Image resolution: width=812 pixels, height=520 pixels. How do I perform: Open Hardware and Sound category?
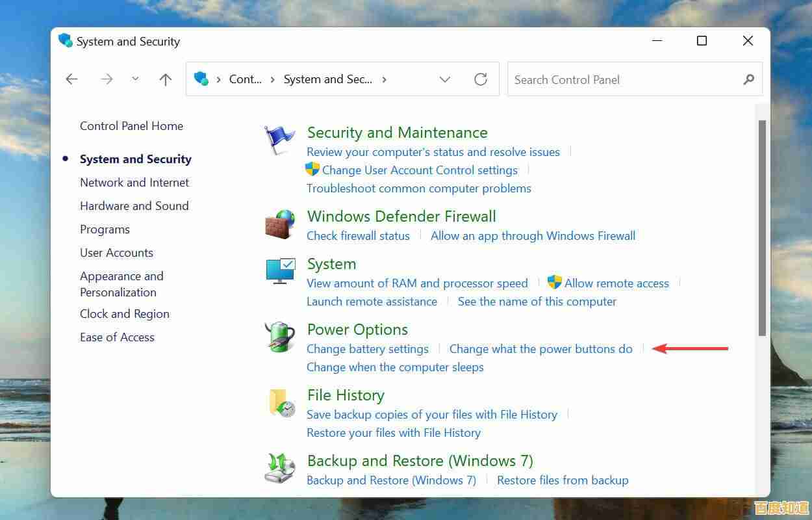click(134, 206)
